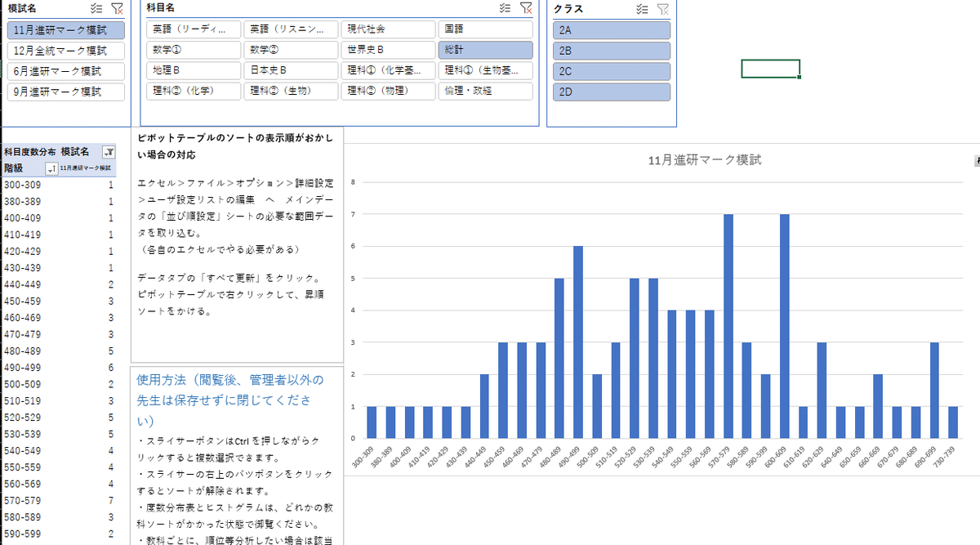The height and width of the screenshot is (545, 980).
Task: Open the 模試名 filter in the pivot table header
Action: point(110,152)
